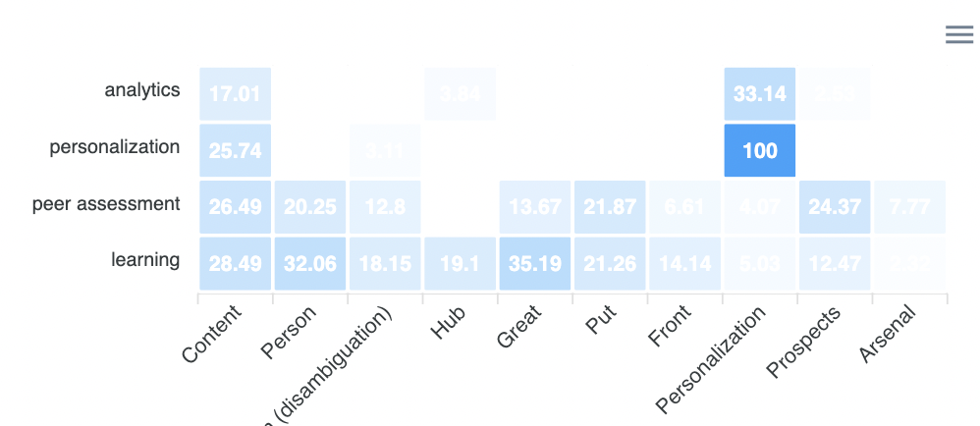Select the 32.06 cell in learning row
Image resolution: width=980 pixels, height=426 pixels.
coord(310,263)
